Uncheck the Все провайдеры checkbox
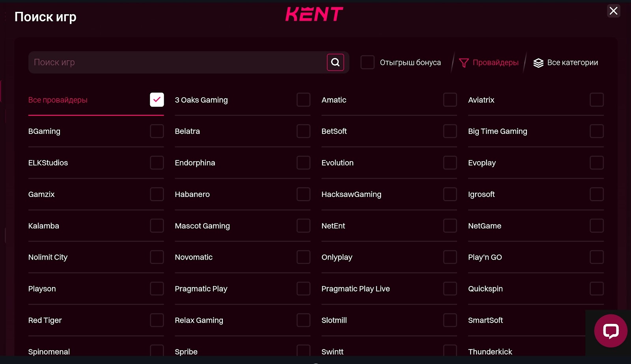The width and height of the screenshot is (631, 364). 157,100
